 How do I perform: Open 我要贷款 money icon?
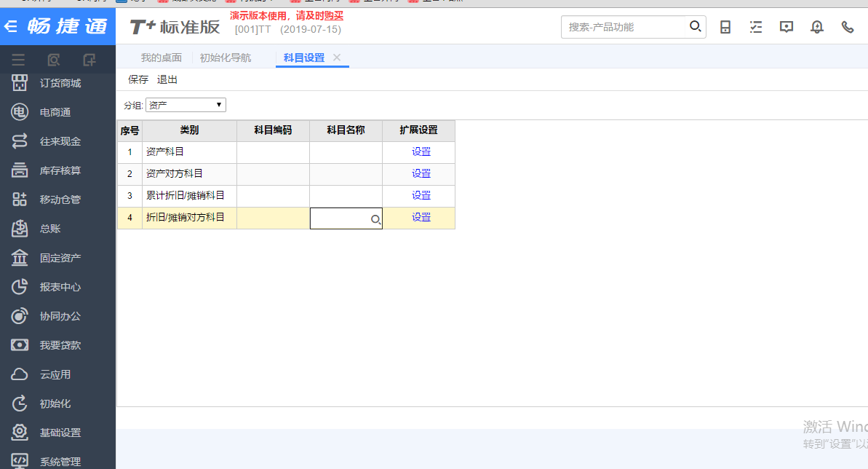pos(20,344)
